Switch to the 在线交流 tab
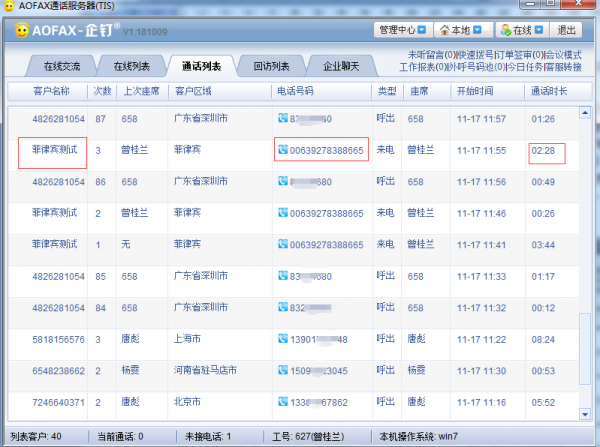 62,66
